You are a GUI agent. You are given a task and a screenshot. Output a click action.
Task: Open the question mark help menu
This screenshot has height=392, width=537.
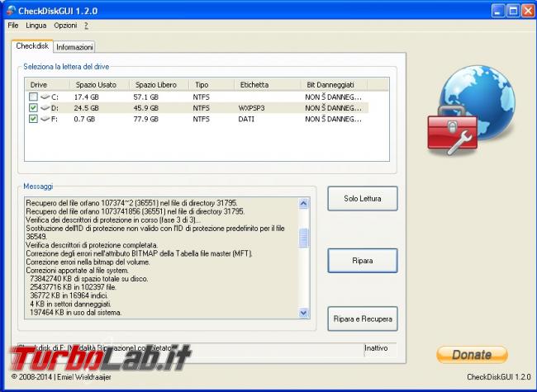pos(86,26)
